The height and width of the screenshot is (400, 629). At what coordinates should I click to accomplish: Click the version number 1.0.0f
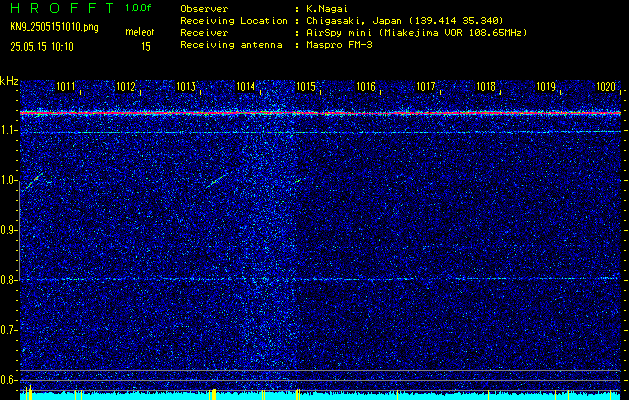pos(138,8)
